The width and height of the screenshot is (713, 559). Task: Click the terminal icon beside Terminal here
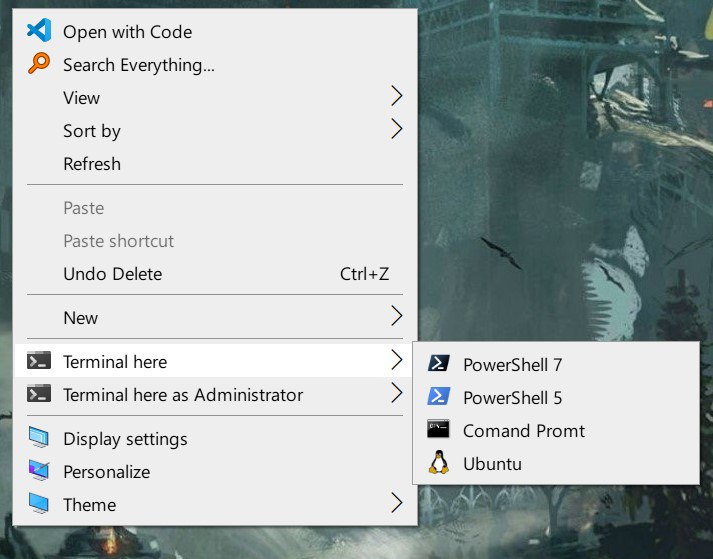(39, 361)
